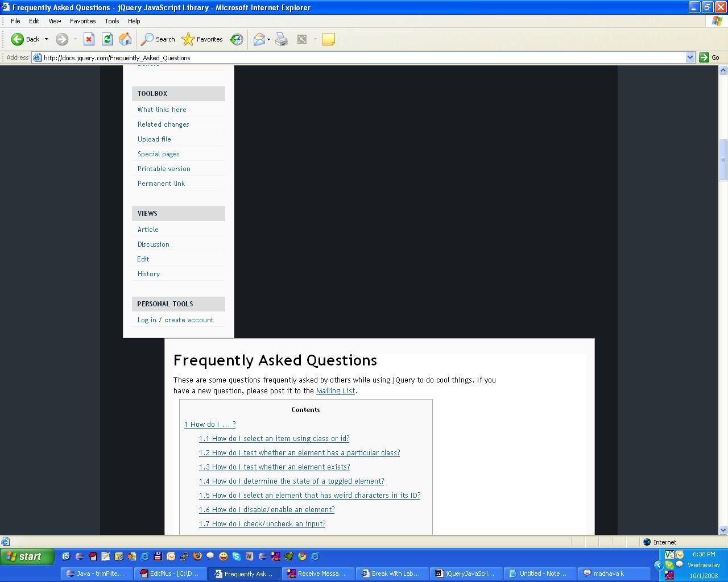Follow the Mailing List link
This screenshot has width=728, height=582.
336,391
